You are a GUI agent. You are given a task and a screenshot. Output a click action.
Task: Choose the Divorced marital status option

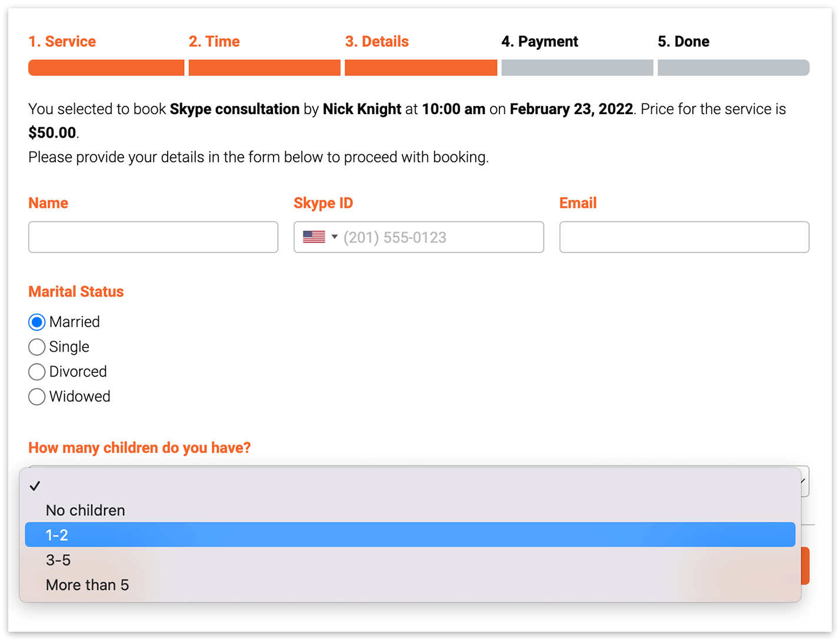pyautogui.click(x=36, y=371)
